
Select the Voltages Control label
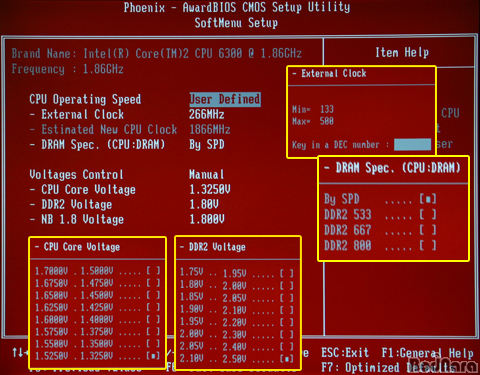click(76, 174)
